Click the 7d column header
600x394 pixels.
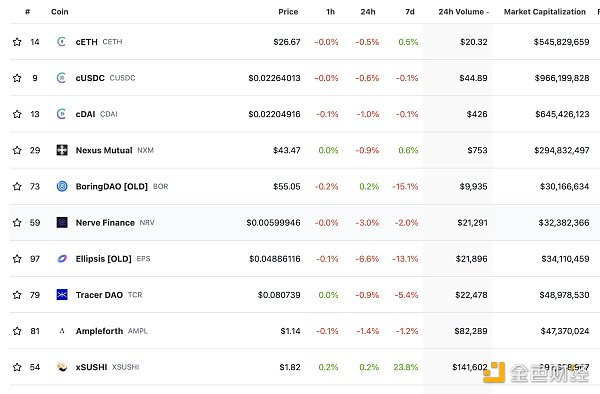(410, 12)
